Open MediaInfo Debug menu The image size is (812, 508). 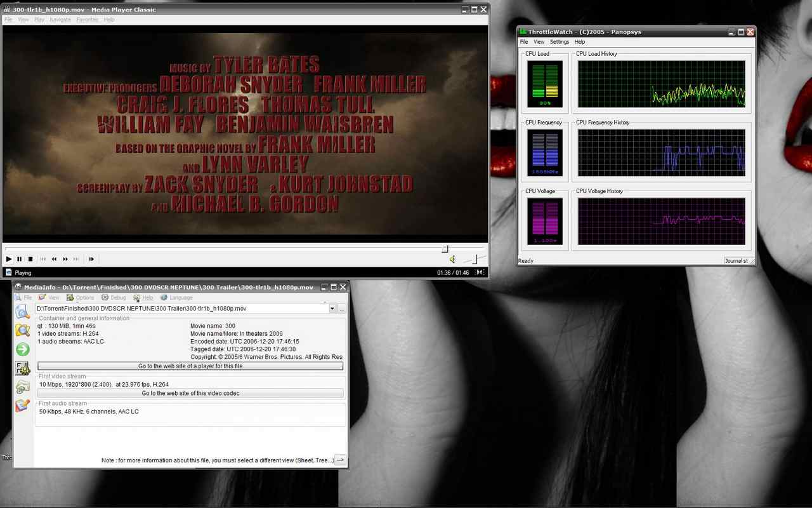114,298
